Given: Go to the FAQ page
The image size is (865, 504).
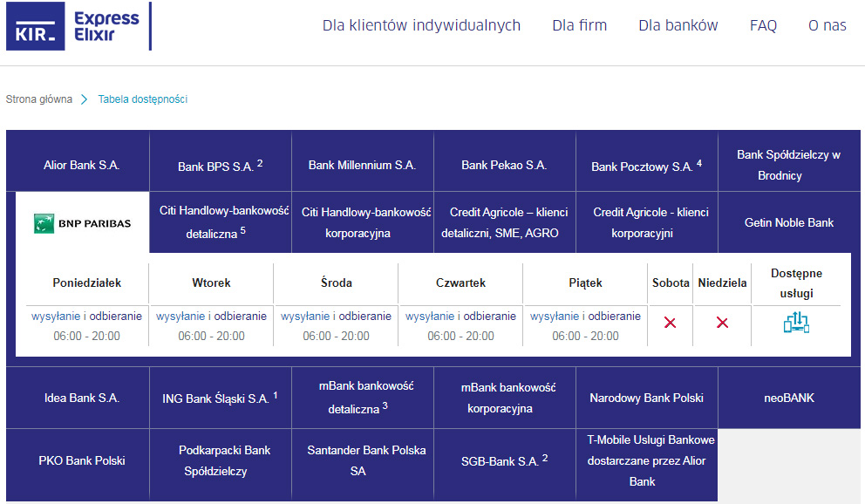Looking at the screenshot, I should (763, 25).
